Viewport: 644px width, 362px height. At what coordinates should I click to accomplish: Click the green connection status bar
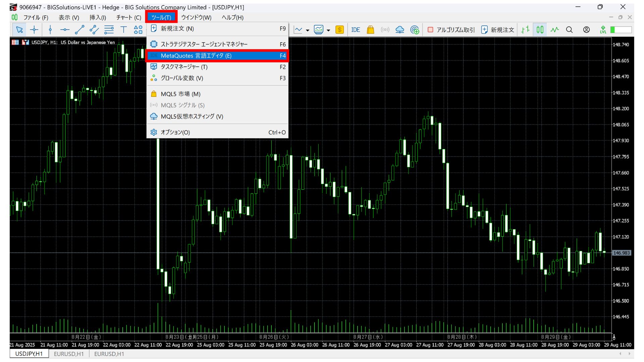pyautogui.click(x=621, y=30)
